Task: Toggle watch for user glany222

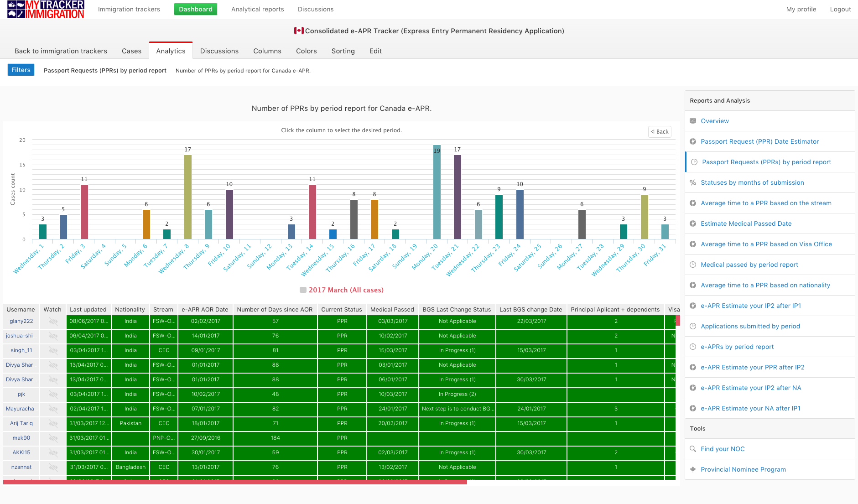Action: (x=53, y=322)
